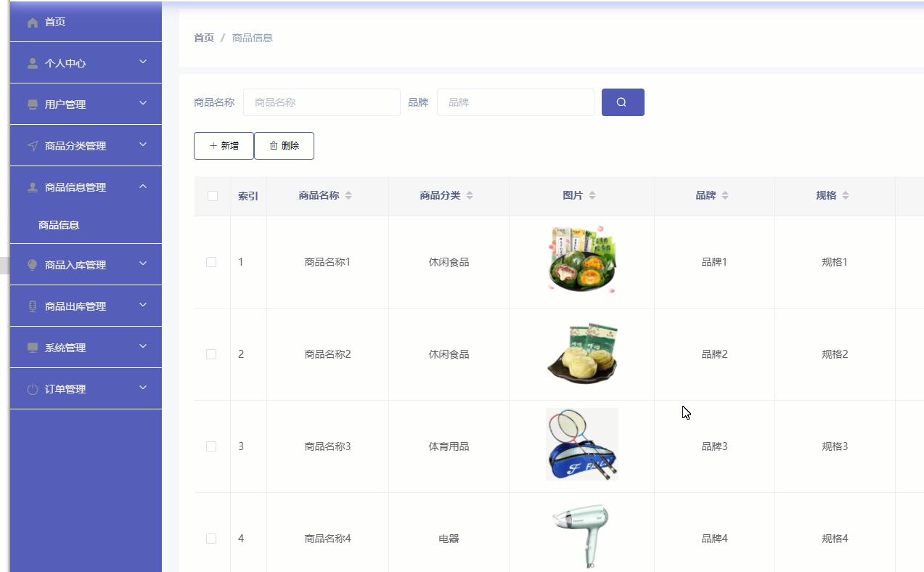Check the checkbox for 商品名称3 row
This screenshot has width=924, height=572.
[x=211, y=446]
